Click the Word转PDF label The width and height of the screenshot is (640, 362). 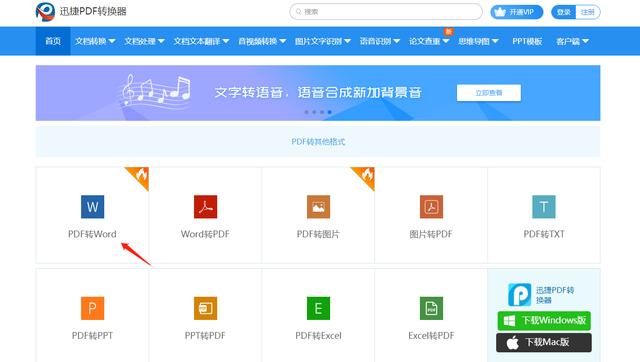[x=205, y=234]
